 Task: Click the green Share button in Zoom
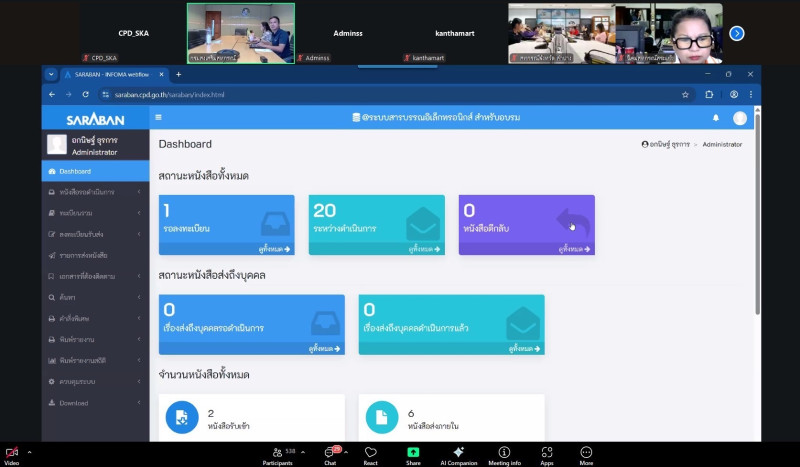point(413,453)
